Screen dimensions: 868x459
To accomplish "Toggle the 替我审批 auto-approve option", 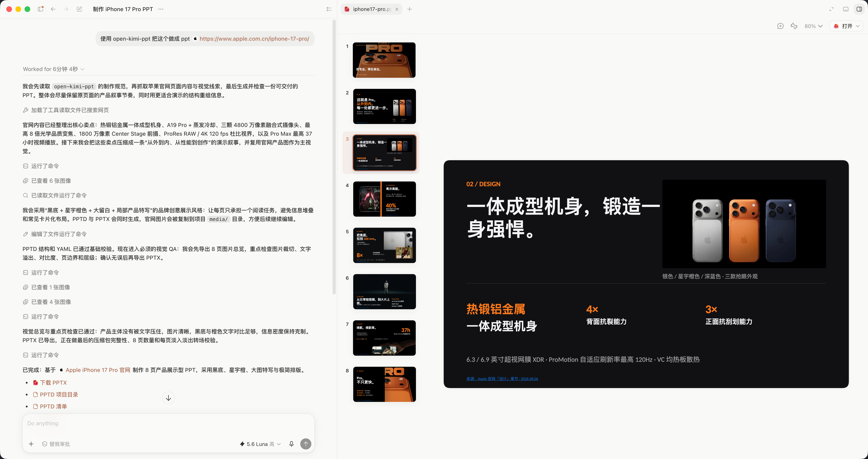I will pyautogui.click(x=56, y=444).
